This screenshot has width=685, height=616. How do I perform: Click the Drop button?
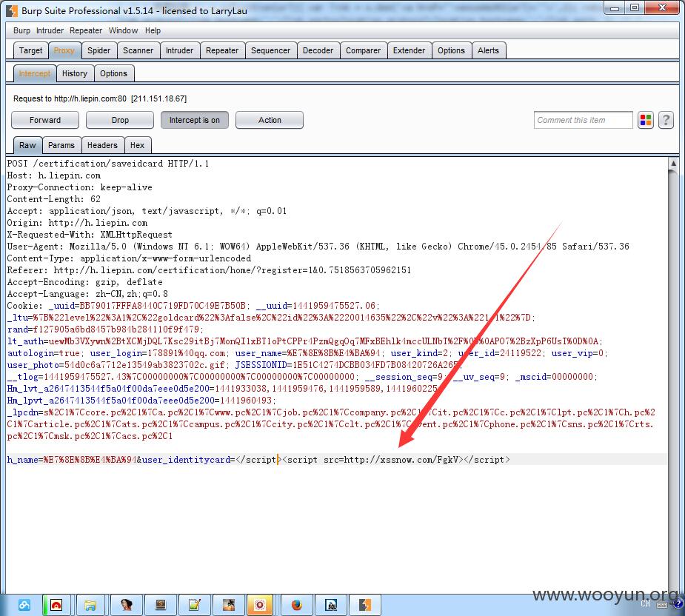[x=120, y=120]
